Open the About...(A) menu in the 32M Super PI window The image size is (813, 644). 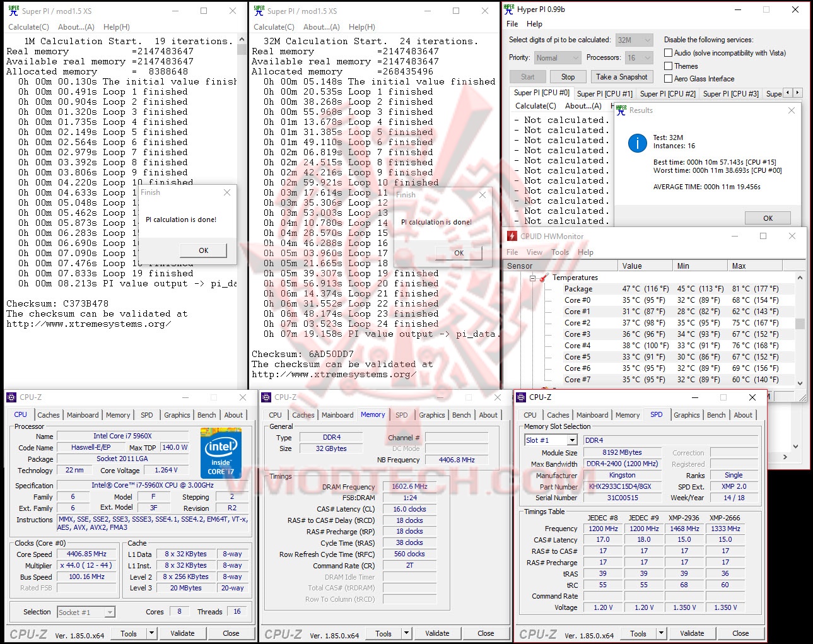tap(322, 27)
